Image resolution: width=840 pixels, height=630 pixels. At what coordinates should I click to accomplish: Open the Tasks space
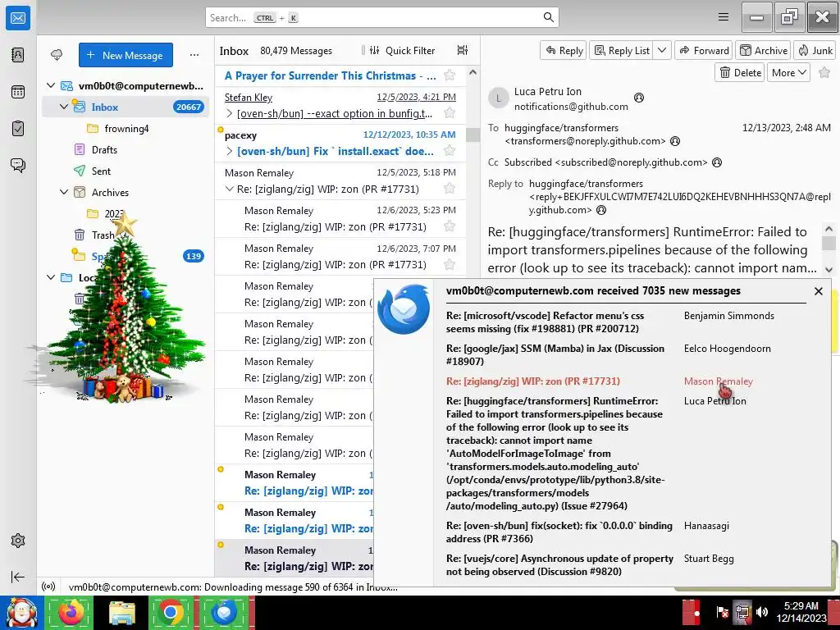(18, 129)
